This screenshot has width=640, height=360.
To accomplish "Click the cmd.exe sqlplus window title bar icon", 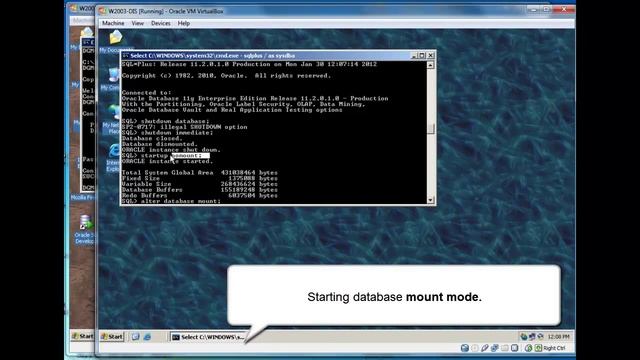I will click(x=126, y=56).
